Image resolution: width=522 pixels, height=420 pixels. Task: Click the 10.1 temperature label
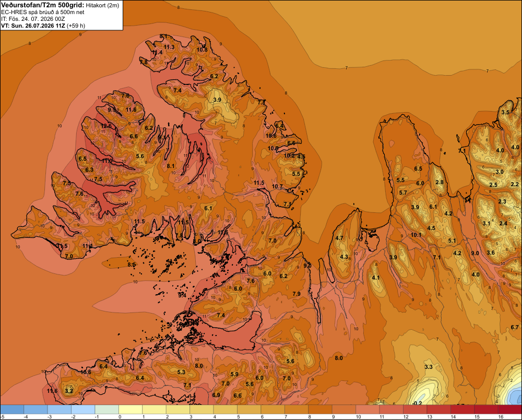416,235
